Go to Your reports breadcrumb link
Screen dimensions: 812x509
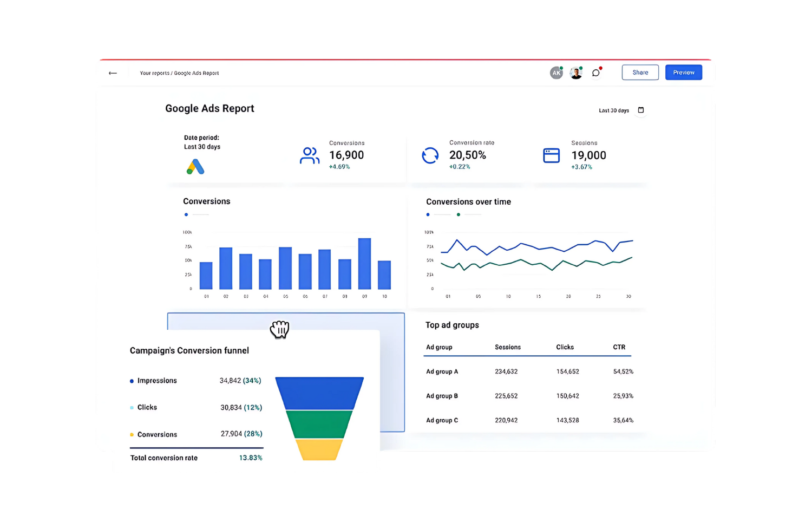point(154,73)
